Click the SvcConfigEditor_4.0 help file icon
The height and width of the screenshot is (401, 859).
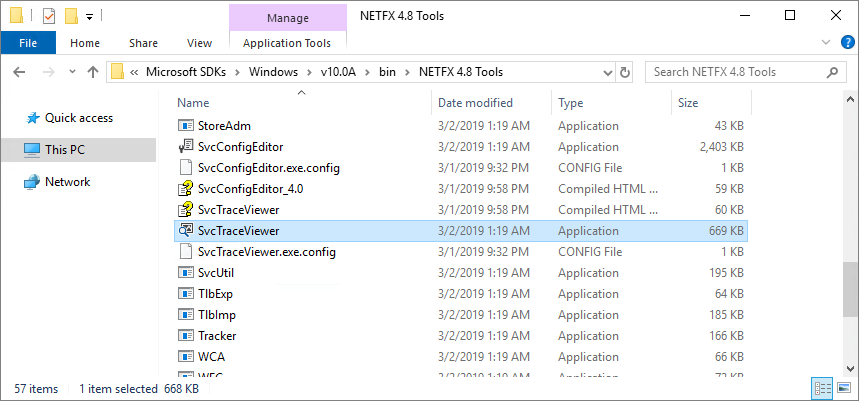click(x=186, y=189)
